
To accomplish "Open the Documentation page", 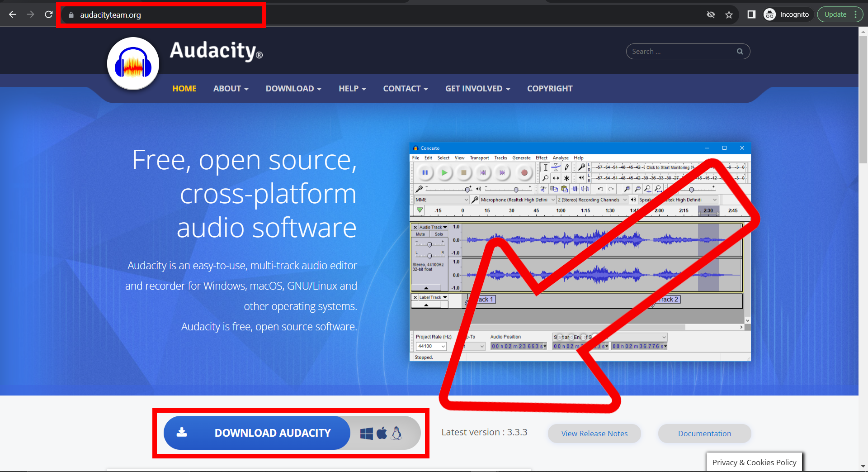I will coord(704,433).
